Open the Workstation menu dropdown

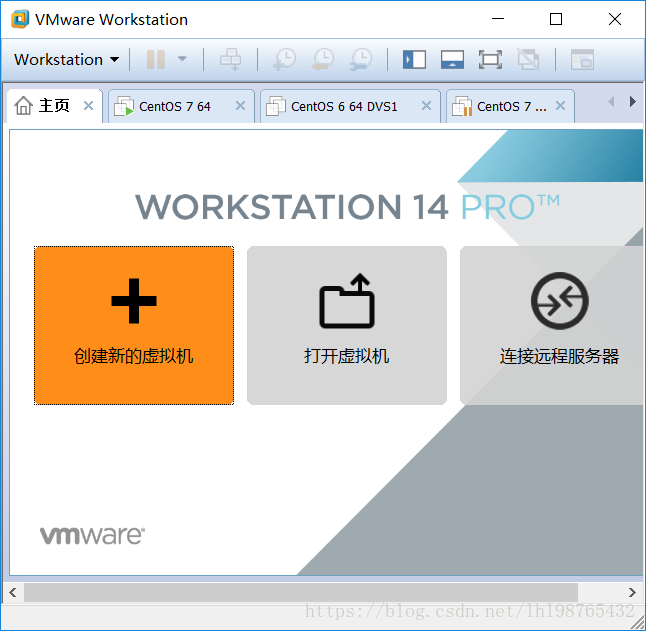66,60
